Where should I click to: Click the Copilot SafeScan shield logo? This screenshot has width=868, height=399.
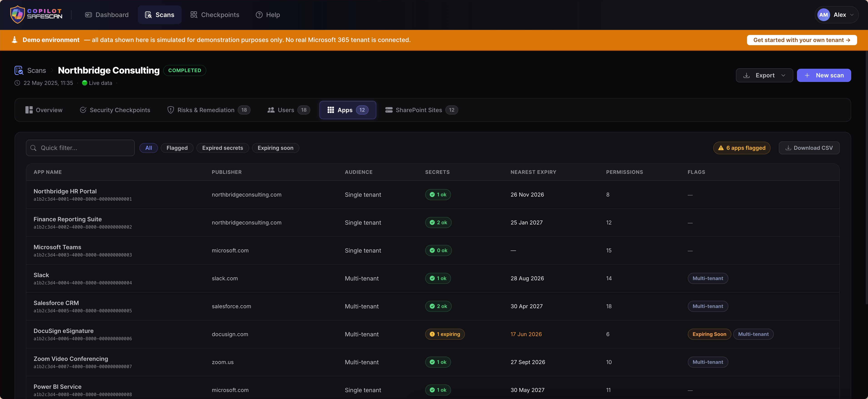click(x=17, y=15)
